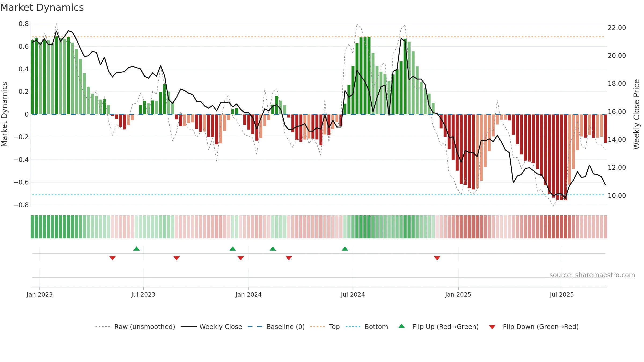The height and width of the screenshot is (362, 644).
Task: Select the red Flip Down marker just before Jan 2024
Action: pos(241,258)
